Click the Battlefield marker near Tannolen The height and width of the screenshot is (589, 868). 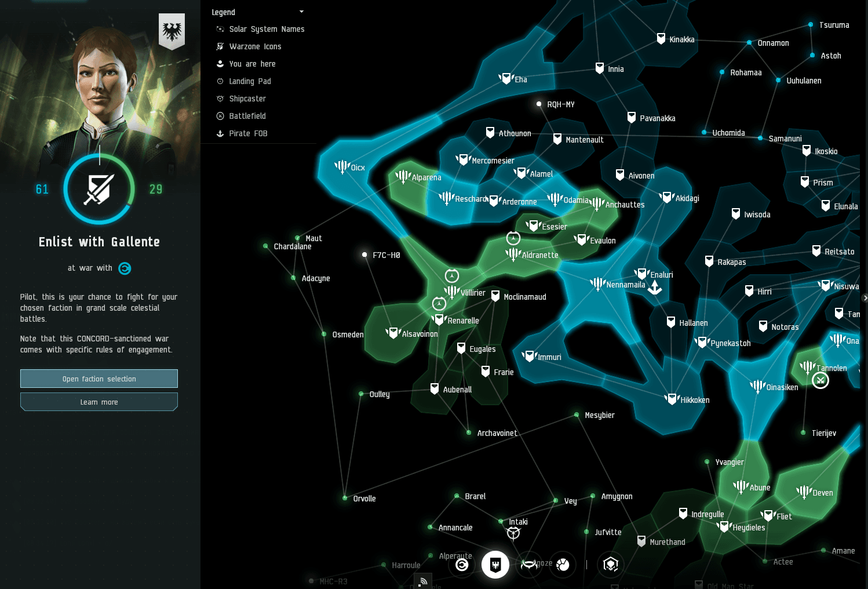820,380
